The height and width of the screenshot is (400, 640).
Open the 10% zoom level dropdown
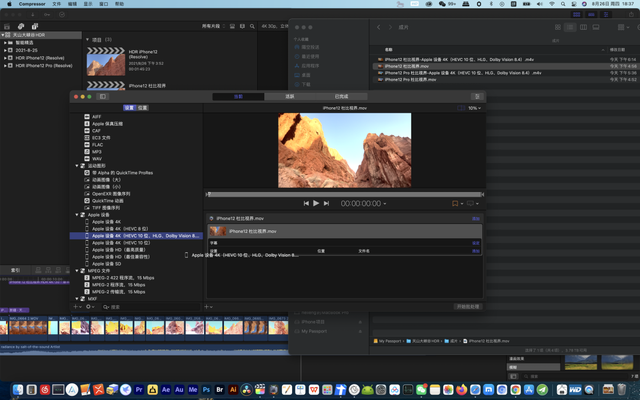[474, 108]
